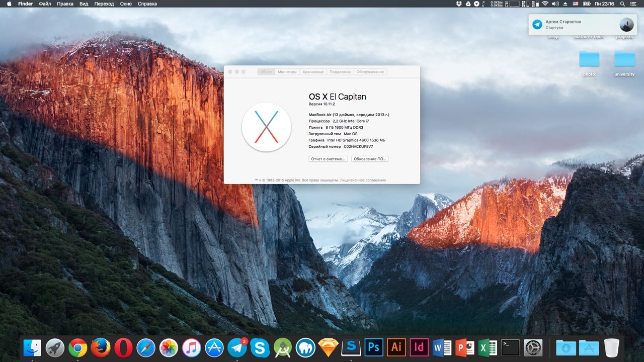Click the OS X El Capitan logo
Screen dimensions: 644x362
(267, 127)
